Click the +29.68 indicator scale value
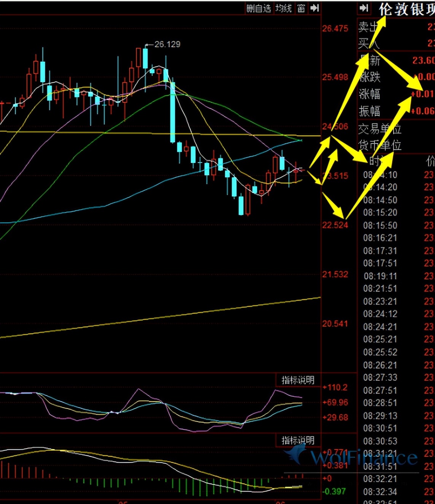This screenshot has width=435, height=504. point(335,417)
